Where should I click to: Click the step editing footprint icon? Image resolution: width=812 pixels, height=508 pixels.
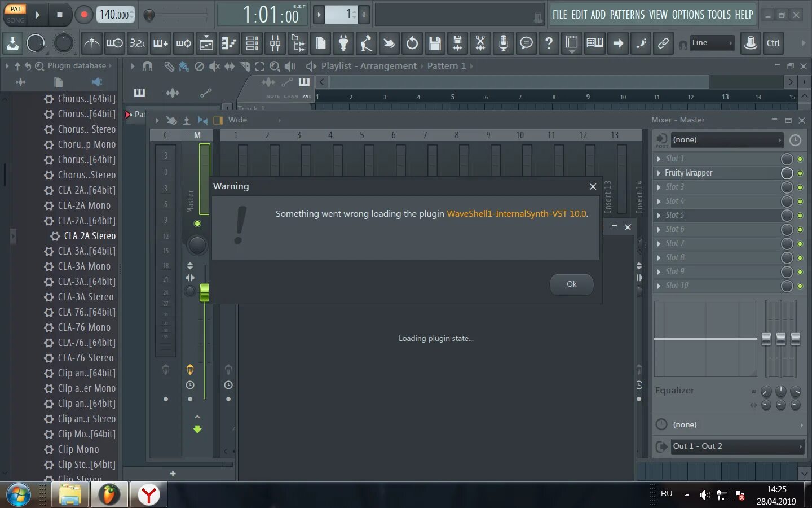pos(641,43)
